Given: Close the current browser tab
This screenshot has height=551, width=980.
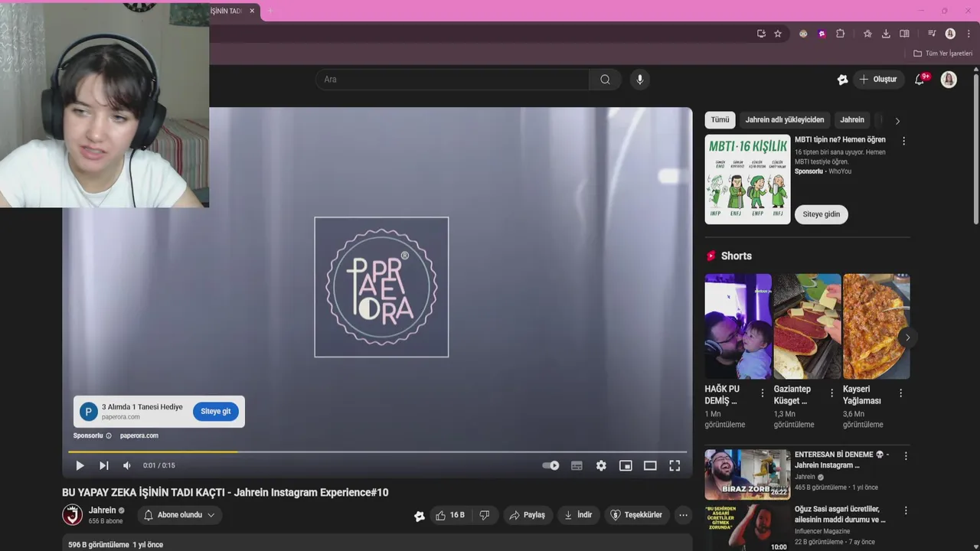Looking at the screenshot, I should [x=252, y=11].
